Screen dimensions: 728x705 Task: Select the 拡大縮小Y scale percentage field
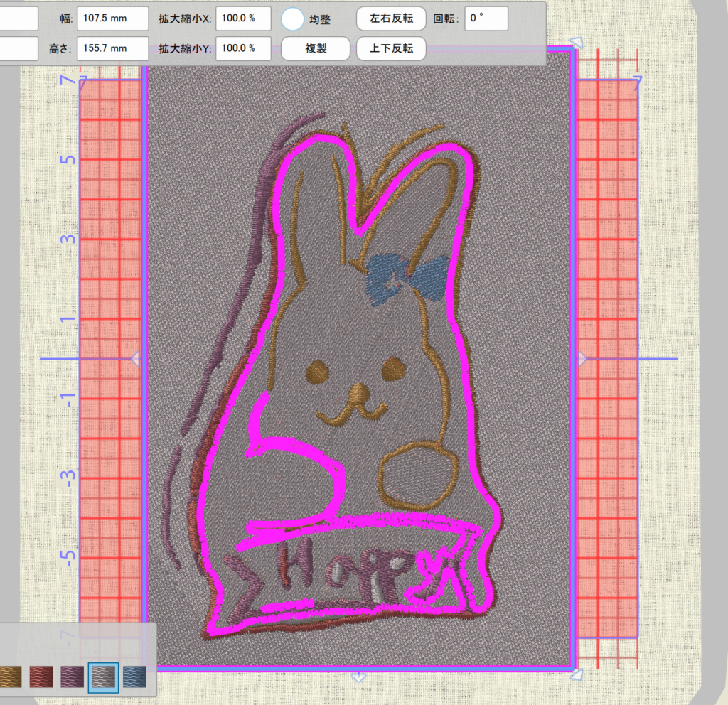pyautogui.click(x=243, y=49)
